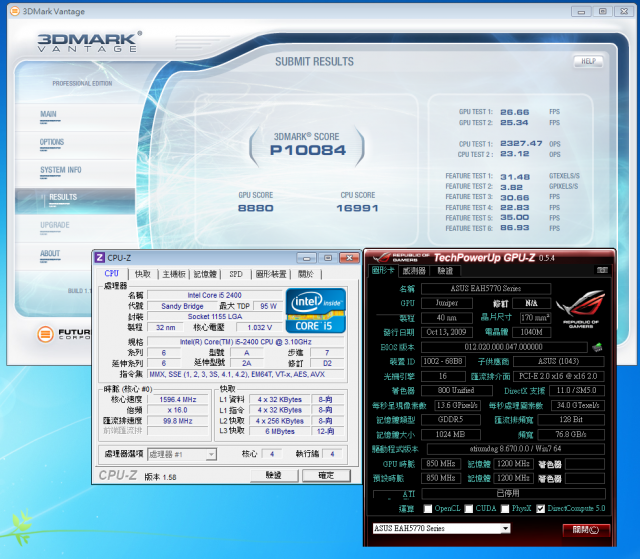640x559 pixels.
Task: Minimize the 3DMark Vantage window
Action: 581,12
